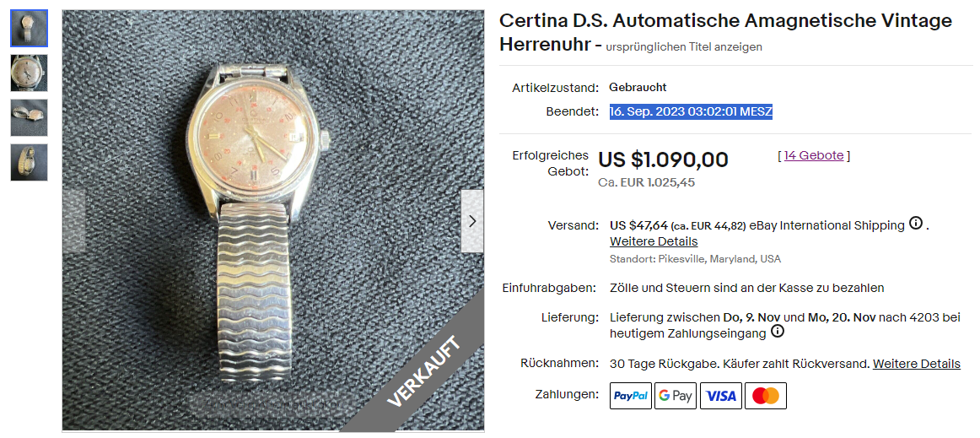Select the Mastercard payment logo
The image size is (980, 438).
(766, 396)
